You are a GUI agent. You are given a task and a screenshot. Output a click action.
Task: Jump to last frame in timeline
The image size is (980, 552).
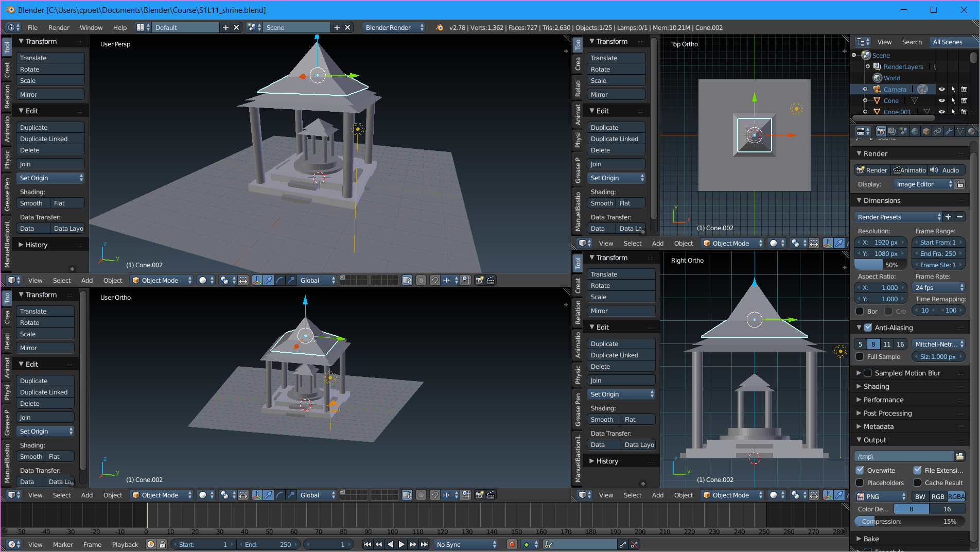point(425,544)
